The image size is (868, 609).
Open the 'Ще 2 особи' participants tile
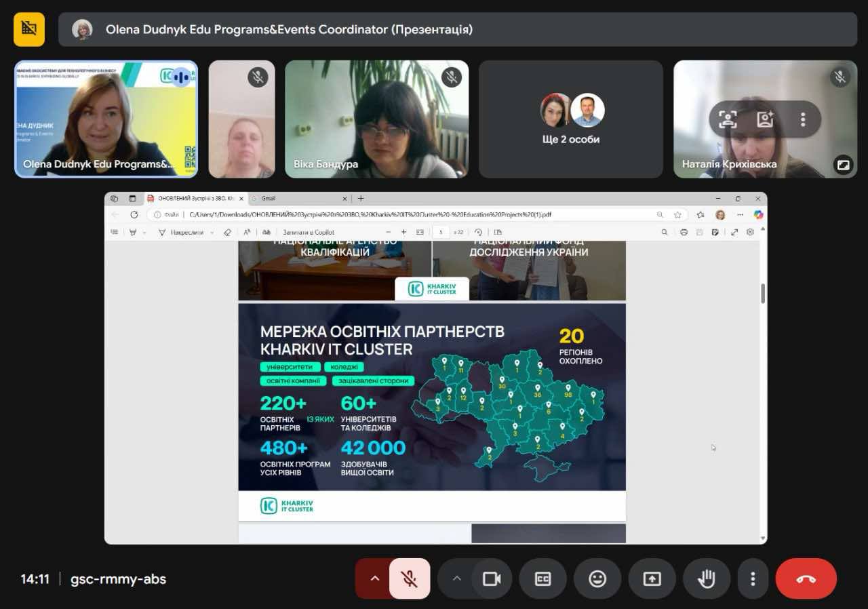click(x=571, y=119)
